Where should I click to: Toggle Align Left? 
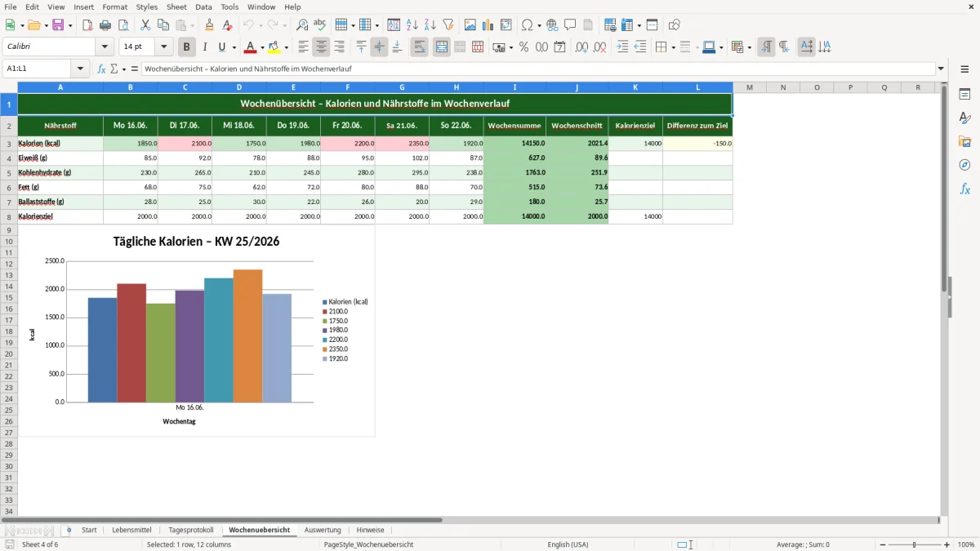point(304,47)
